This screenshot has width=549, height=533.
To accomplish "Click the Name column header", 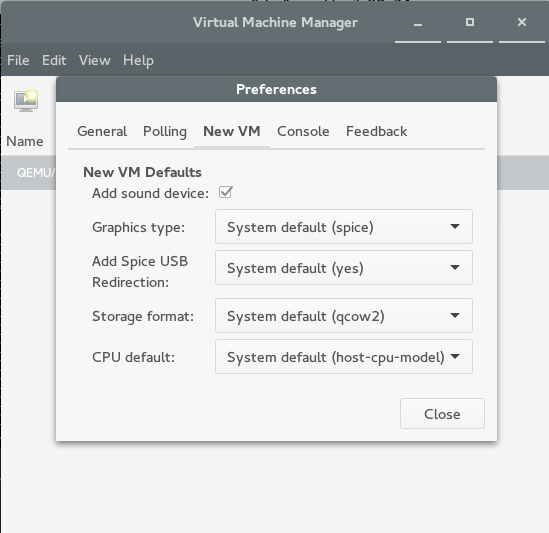I will (25, 141).
